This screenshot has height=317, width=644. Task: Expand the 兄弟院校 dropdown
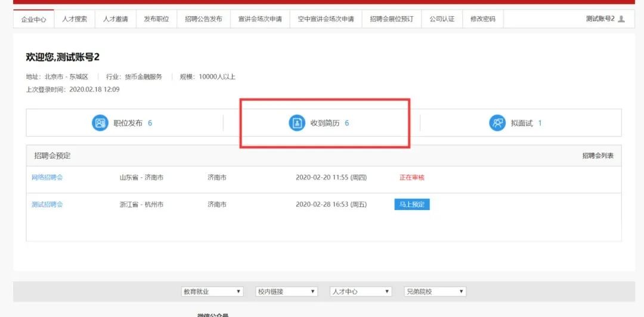pyautogui.click(x=434, y=291)
